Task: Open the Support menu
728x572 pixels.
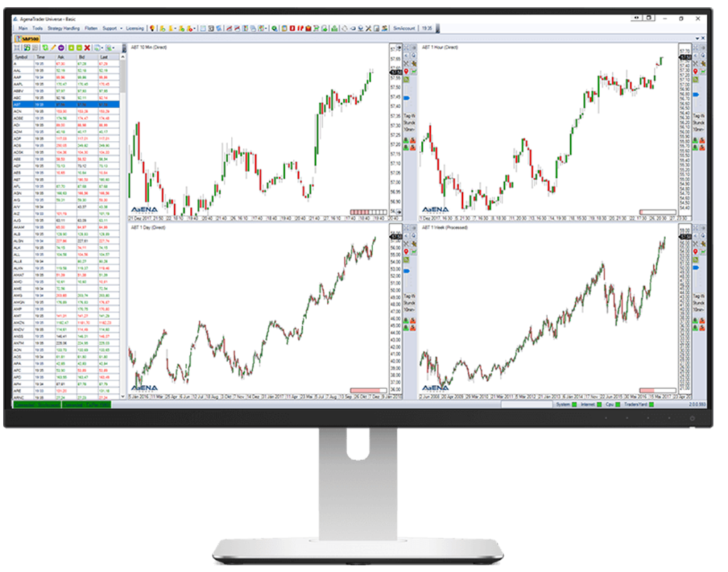Action: pos(109,28)
